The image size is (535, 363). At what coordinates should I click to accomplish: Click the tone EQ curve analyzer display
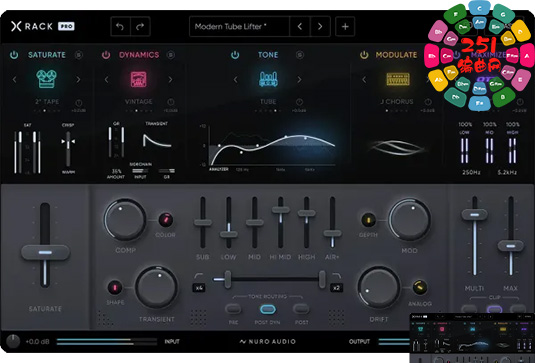(272, 146)
